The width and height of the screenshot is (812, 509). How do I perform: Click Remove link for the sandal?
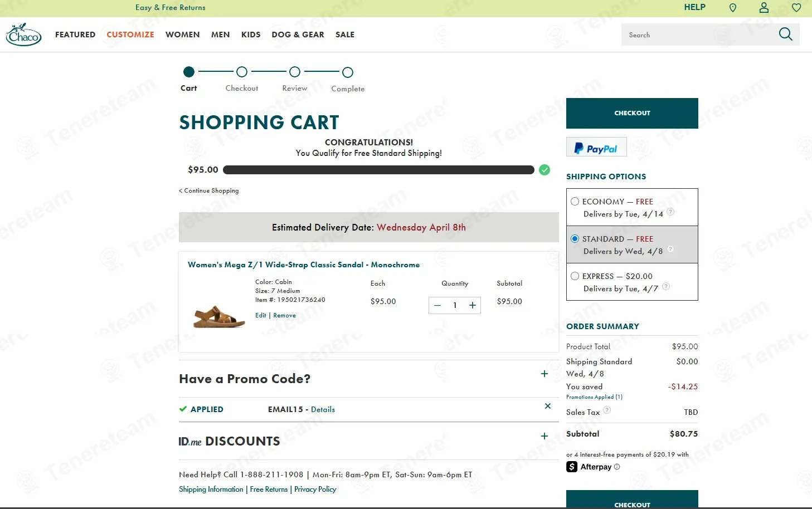pos(284,315)
